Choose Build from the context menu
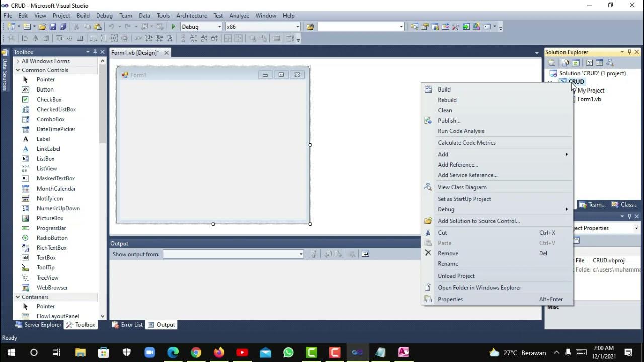The height and width of the screenshot is (362, 644). click(x=497, y=89)
